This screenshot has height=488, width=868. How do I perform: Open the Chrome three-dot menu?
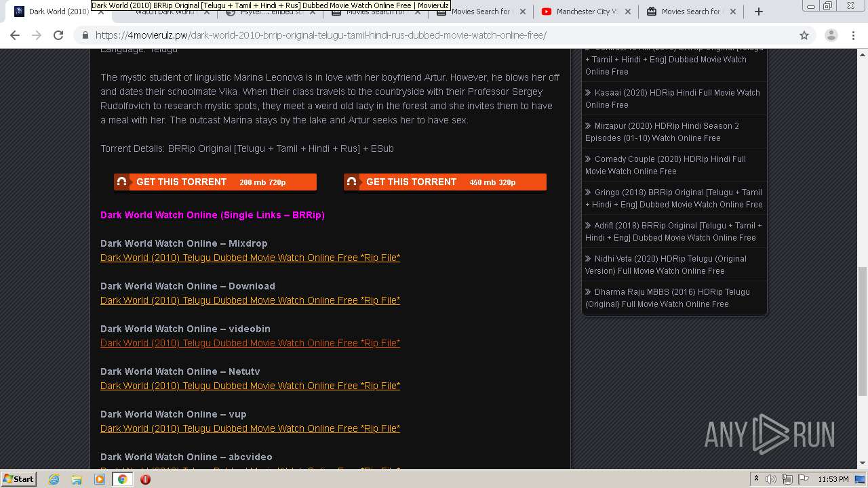click(x=853, y=35)
